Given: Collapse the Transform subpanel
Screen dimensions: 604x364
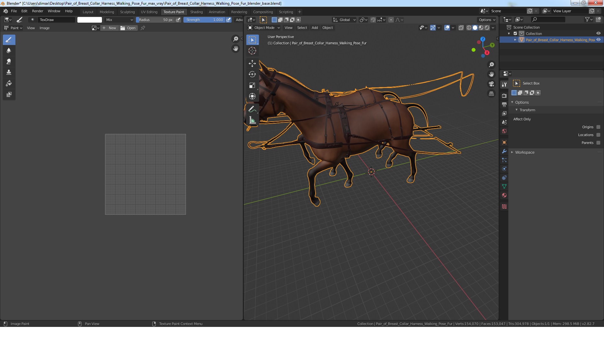Looking at the screenshot, I should click(517, 110).
